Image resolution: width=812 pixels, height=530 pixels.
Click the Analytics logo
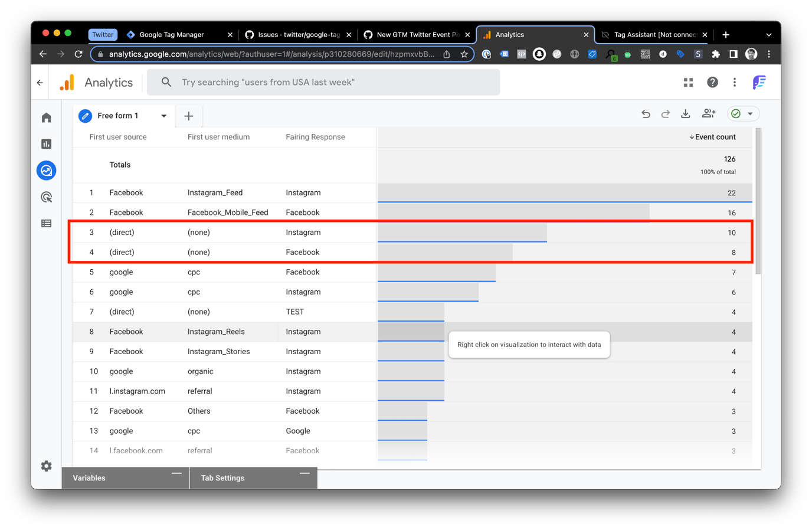[67, 83]
